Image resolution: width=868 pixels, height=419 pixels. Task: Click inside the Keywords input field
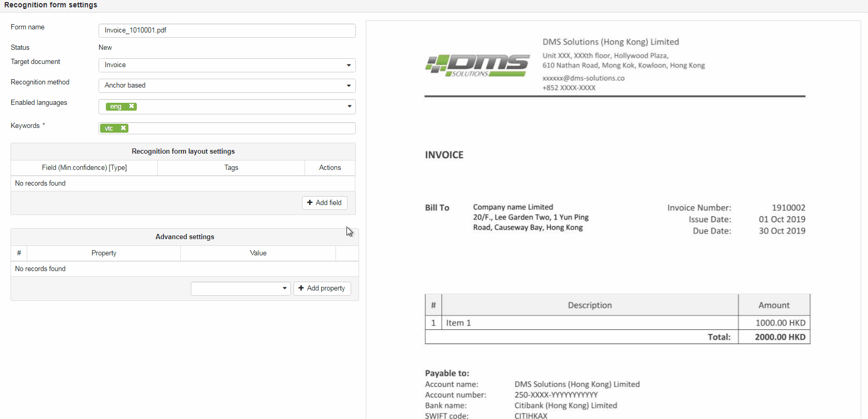coord(241,128)
